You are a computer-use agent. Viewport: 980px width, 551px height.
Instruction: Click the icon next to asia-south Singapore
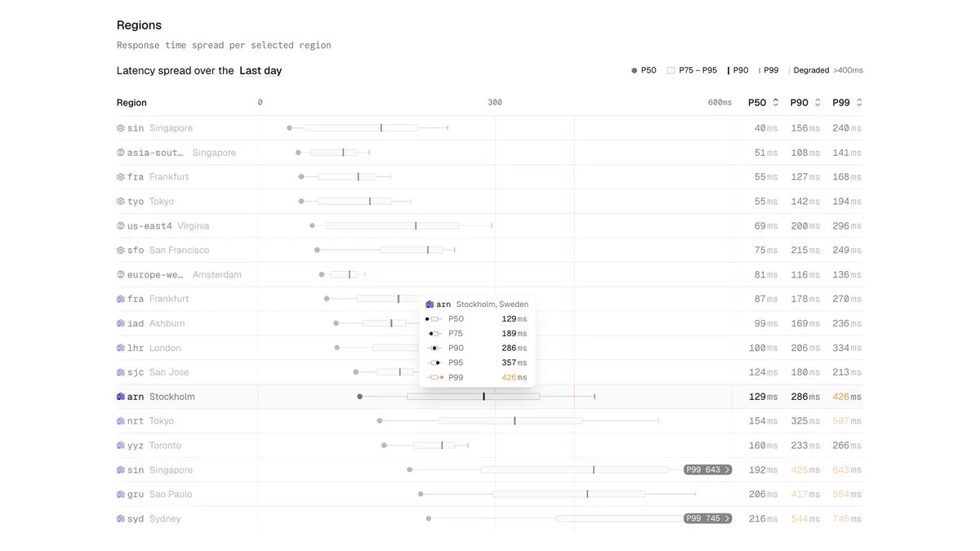tap(121, 153)
